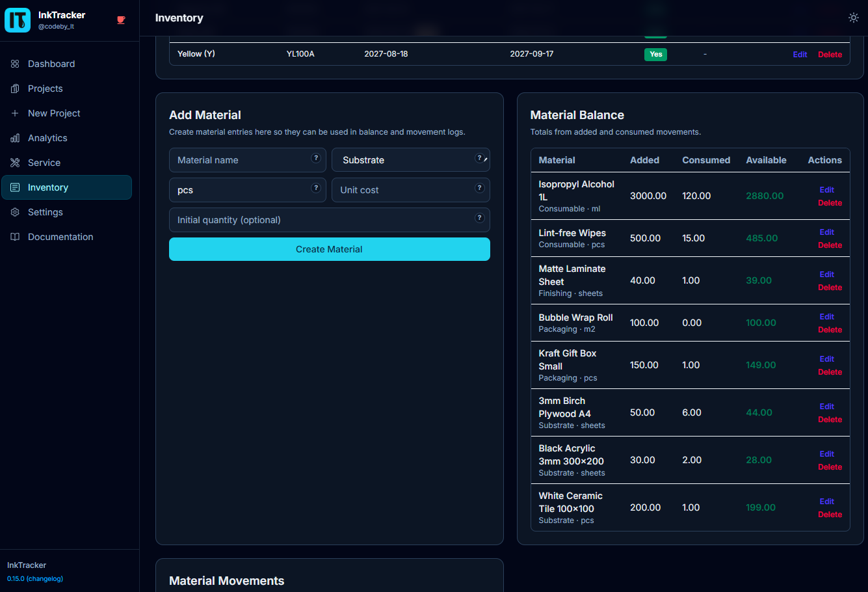Go to Projects section
Screen dimensions: 868x592
(x=66, y=88)
